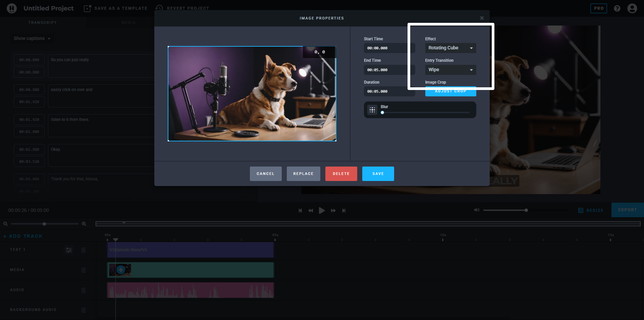The width and height of the screenshot is (644, 320).
Task: Click the 00:01.920 caption start timestamp
Action: (x=29, y=120)
